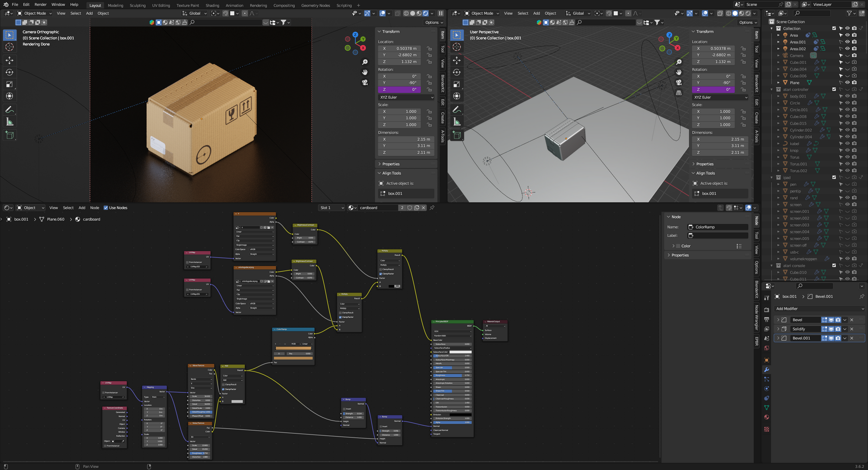This screenshot has width=868, height=470.
Task: Click the zoom magnifier icon in right viewport
Action: (679, 62)
